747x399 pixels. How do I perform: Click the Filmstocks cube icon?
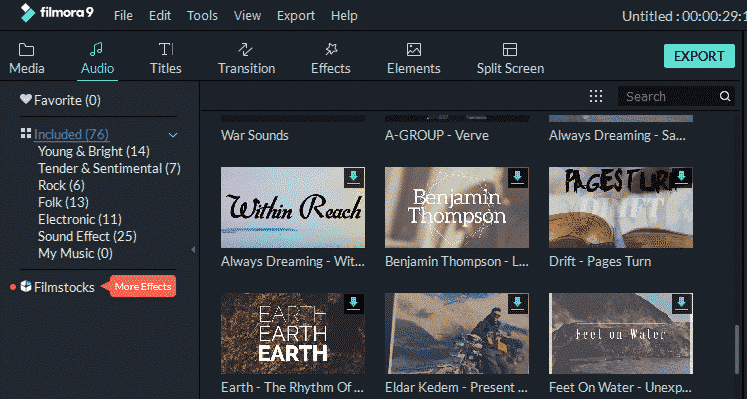click(x=26, y=286)
